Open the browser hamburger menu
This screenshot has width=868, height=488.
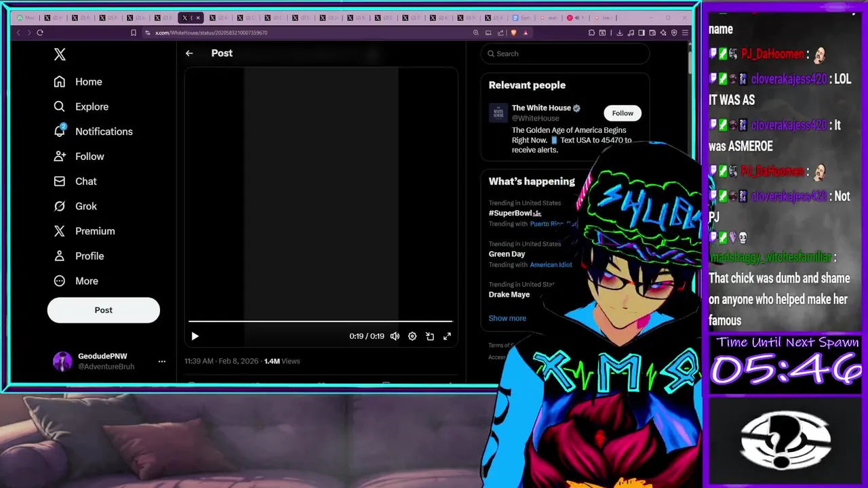[685, 33]
